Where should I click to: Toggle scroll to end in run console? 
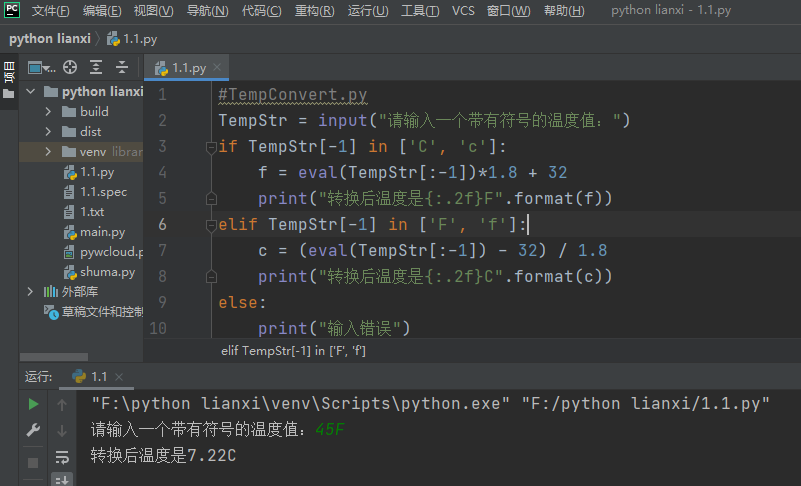coord(62,479)
